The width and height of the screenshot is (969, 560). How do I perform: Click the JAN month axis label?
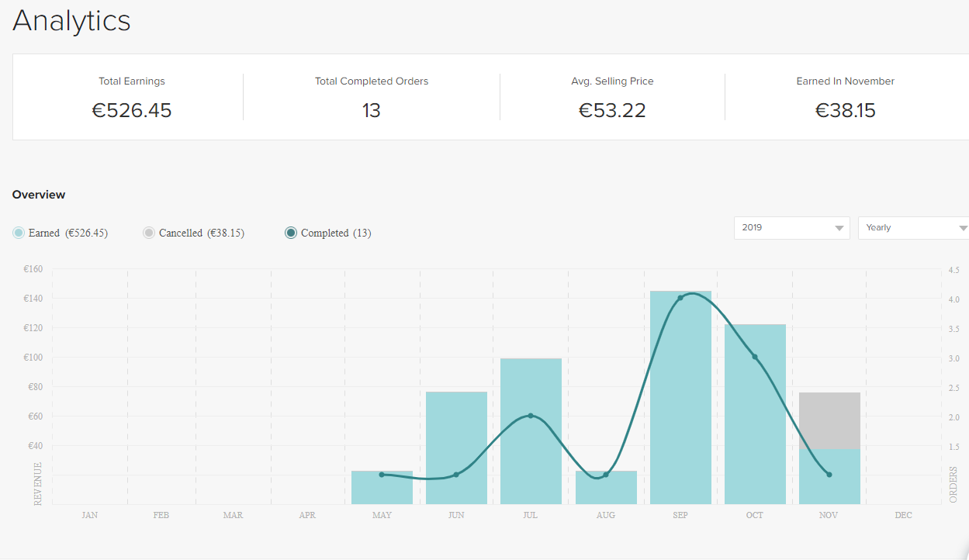pyautogui.click(x=90, y=515)
